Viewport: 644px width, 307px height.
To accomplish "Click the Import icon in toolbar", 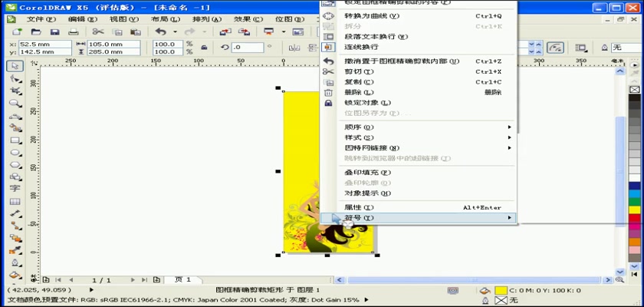I will [225, 31].
